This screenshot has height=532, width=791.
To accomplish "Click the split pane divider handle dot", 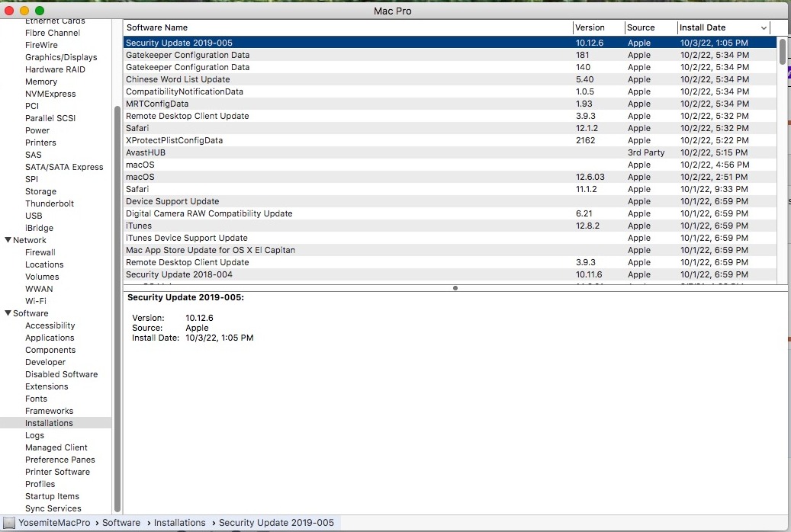I will [x=455, y=288].
